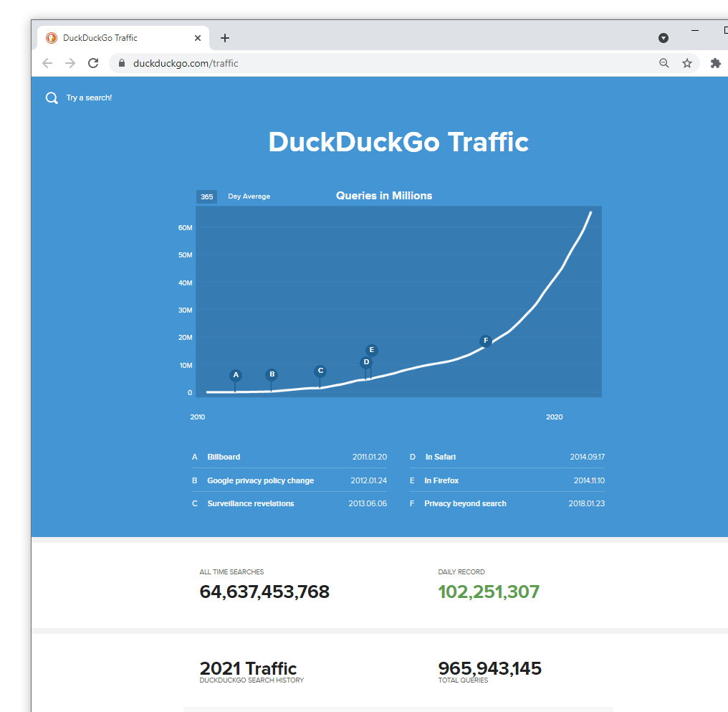This screenshot has height=712, width=728.
Task: Click the In Safari legend entry
Action: coord(507,457)
